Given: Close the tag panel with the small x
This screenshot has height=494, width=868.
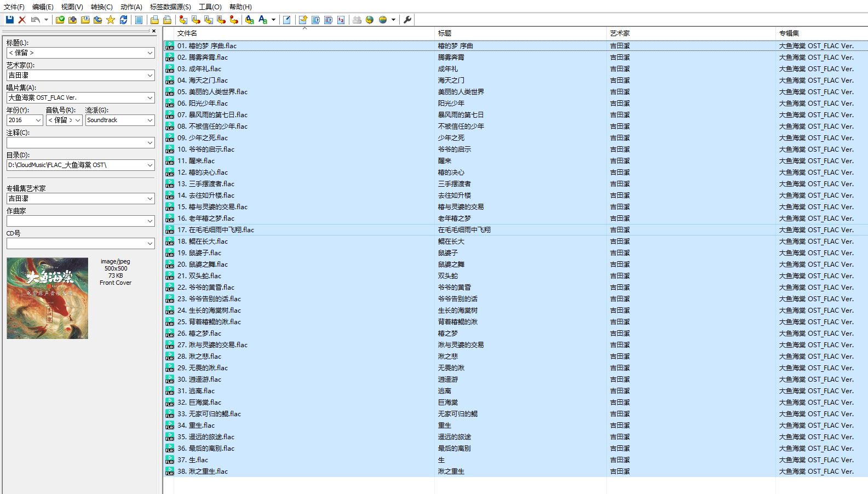Looking at the screenshot, I should (x=154, y=31).
